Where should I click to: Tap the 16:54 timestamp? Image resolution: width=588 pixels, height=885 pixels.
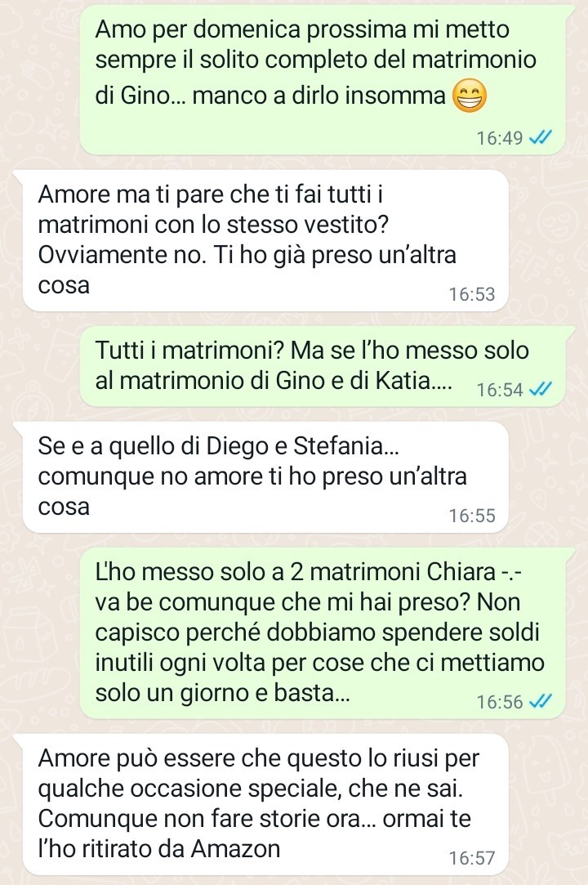(x=500, y=390)
